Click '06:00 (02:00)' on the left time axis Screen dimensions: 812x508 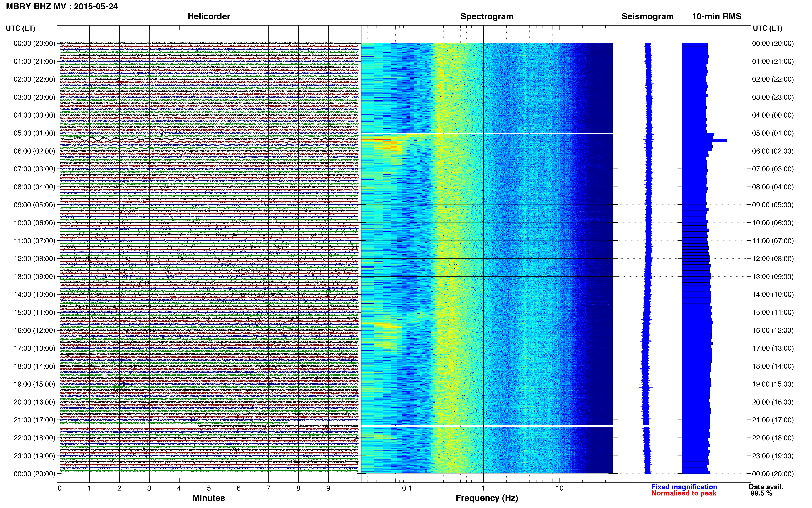click(x=34, y=151)
